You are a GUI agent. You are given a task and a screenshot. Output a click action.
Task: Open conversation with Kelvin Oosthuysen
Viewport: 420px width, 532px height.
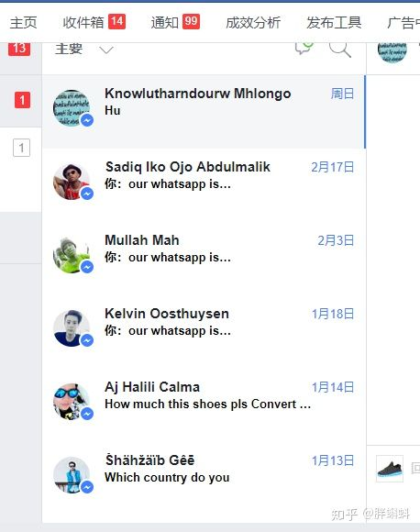click(x=204, y=327)
